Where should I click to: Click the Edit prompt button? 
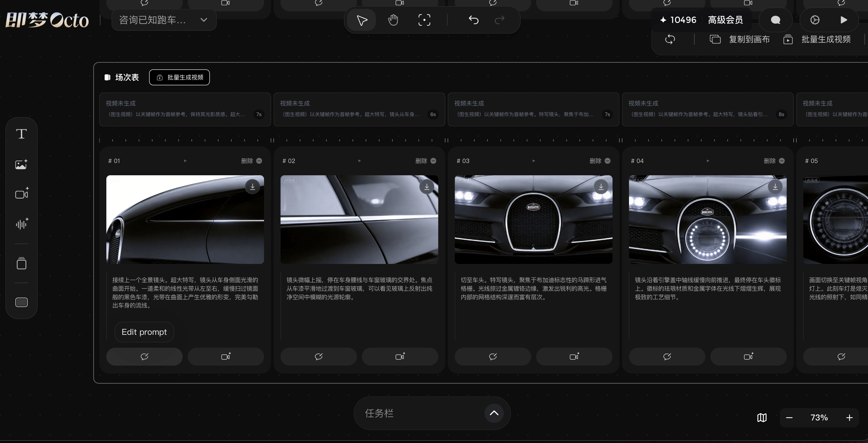click(x=144, y=332)
